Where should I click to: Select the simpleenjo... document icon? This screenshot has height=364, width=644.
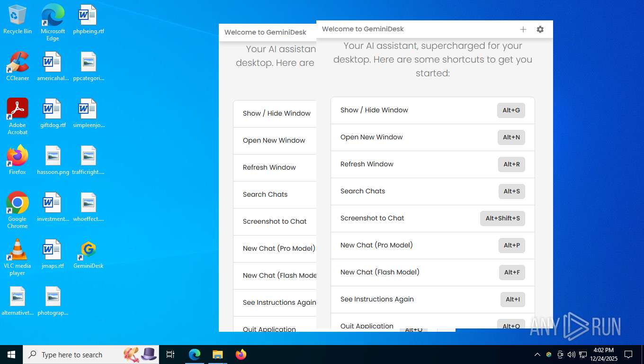point(88,114)
